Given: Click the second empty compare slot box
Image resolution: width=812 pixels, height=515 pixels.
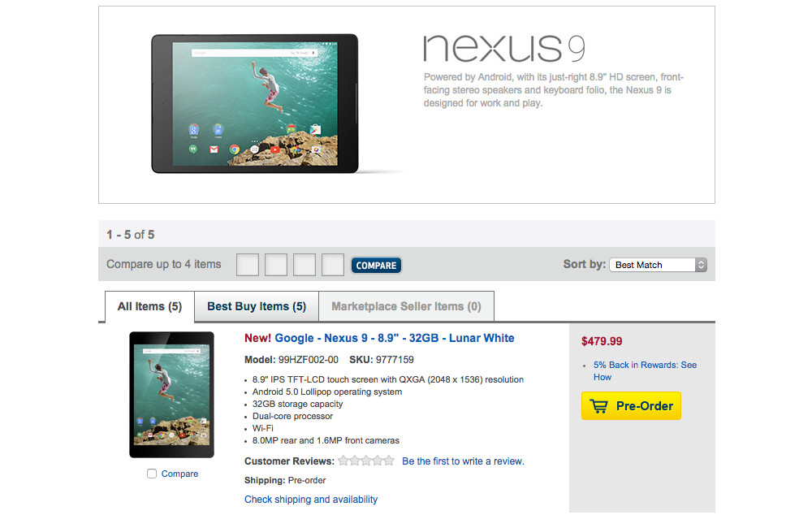Looking at the screenshot, I should click(276, 265).
